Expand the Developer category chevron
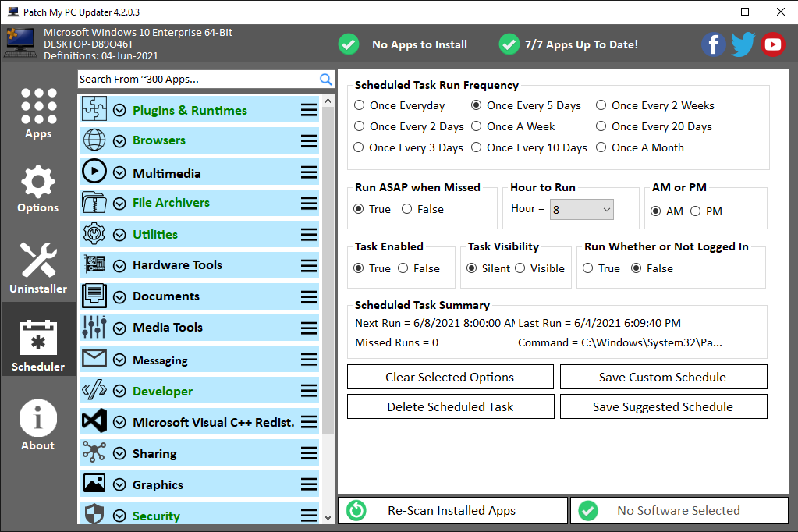The height and width of the screenshot is (532, 798). click(119, 392)
